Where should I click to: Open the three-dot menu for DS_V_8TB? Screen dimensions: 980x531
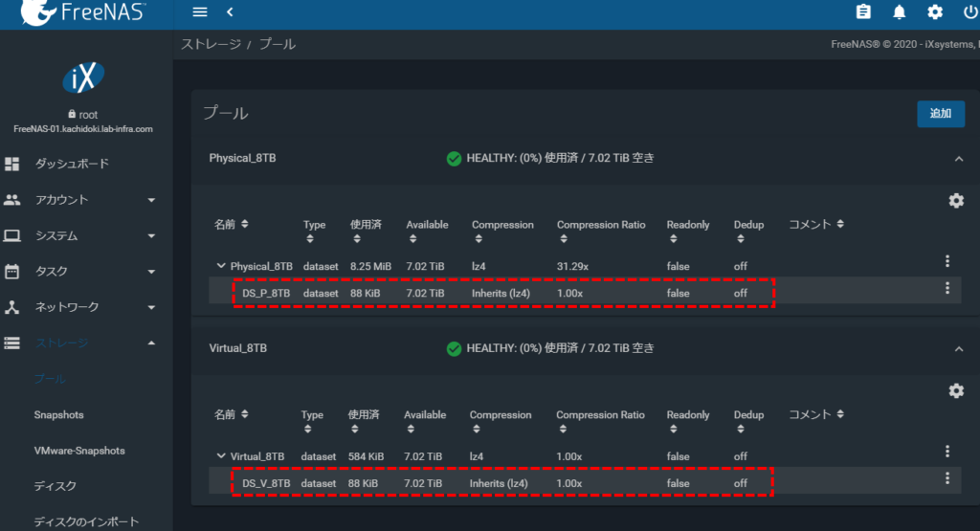coord(947,478)
